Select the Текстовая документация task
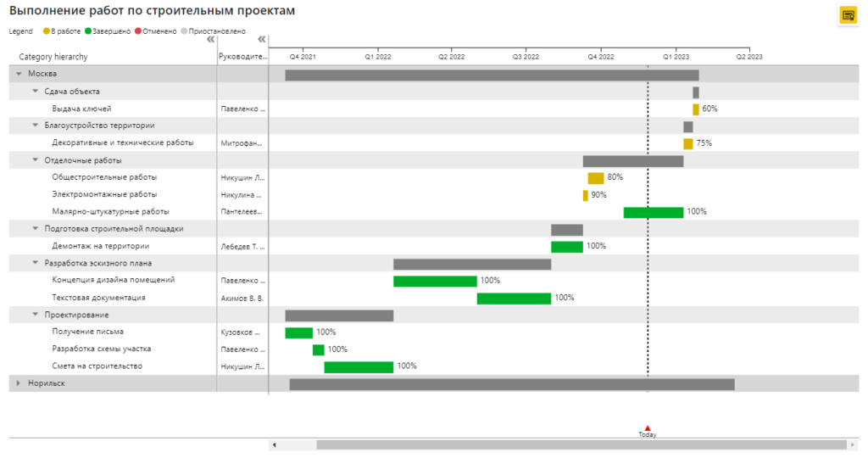 98,298
